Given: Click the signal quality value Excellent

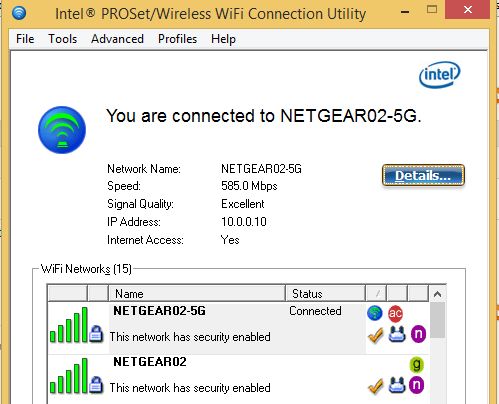Looking at the screenshot, I should point(243,204).
